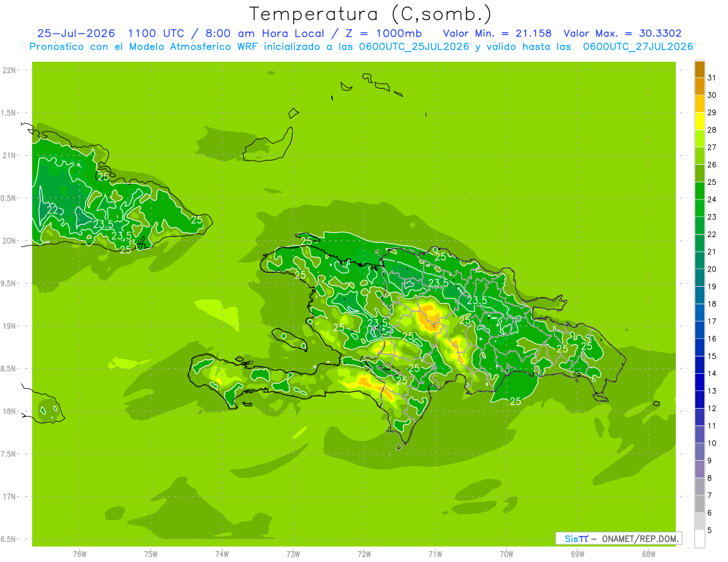Screen dimensions: 728x562
Task: Click the Temperatura (C,somb.) title
Action: 371,13
